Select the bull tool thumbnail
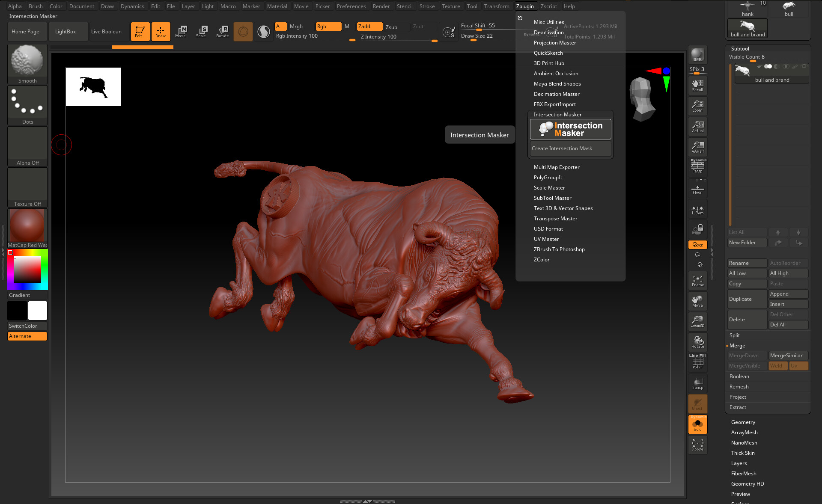 pos(789,9)
